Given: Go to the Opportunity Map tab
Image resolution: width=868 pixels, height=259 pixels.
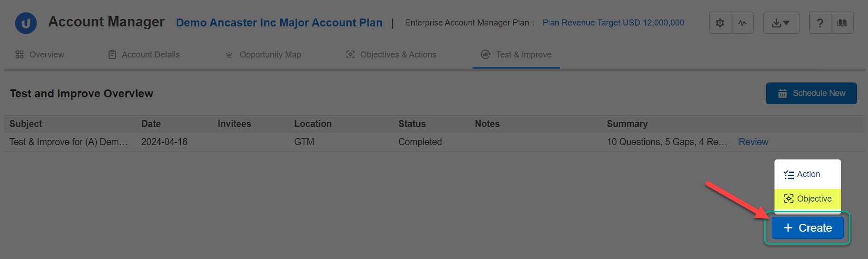Looking at the screenshot, I should [x=263, y=55].
